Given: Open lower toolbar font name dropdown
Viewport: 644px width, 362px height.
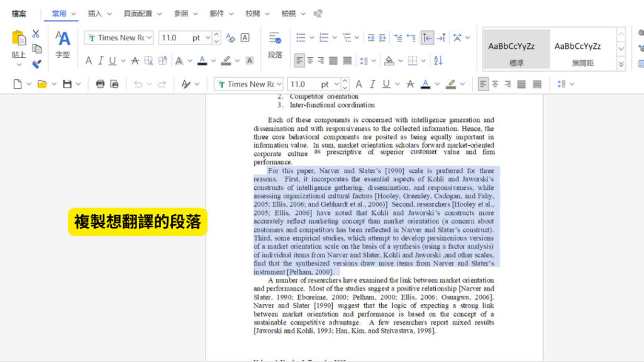Looking at the screenshot, I should click(279, 84).
